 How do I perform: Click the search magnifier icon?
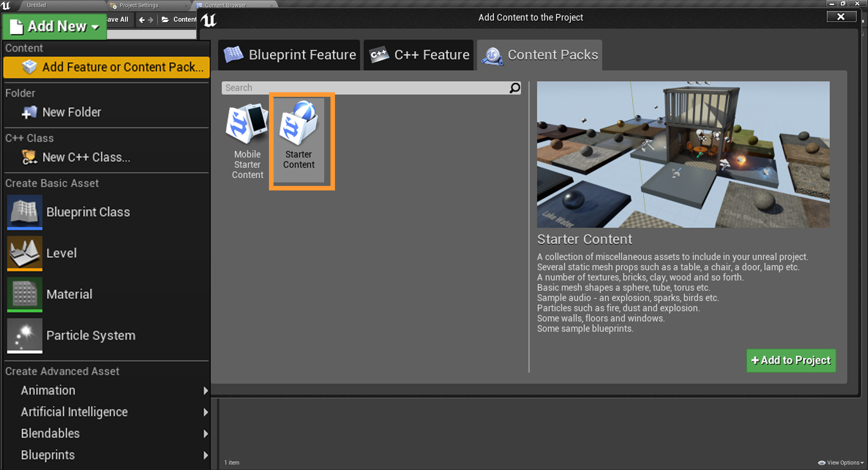tap(514, 88)
